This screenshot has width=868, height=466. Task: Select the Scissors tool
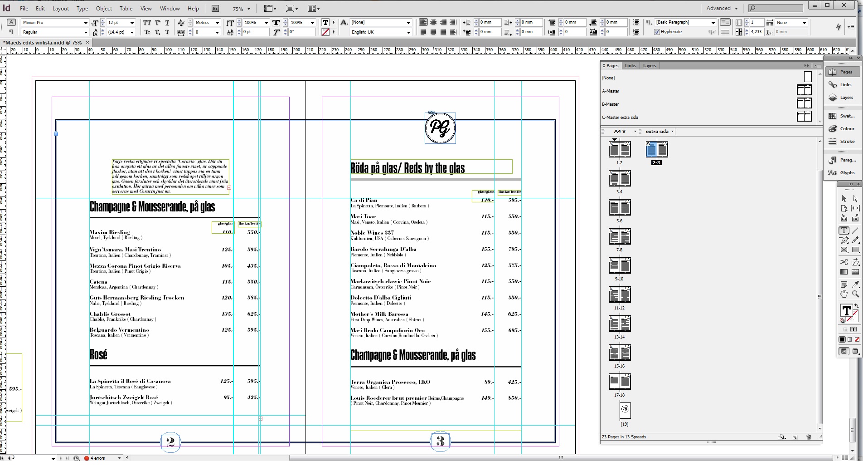click(x=844, y=262)
